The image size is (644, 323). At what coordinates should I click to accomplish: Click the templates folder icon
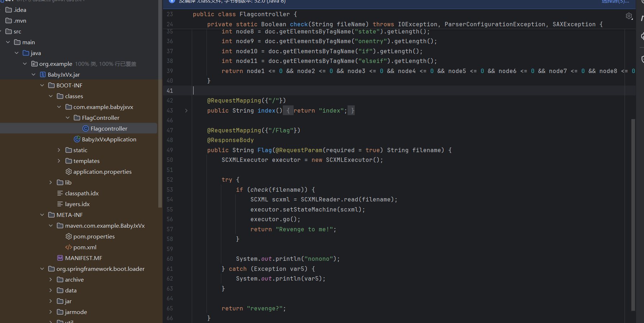click(69, 161)
